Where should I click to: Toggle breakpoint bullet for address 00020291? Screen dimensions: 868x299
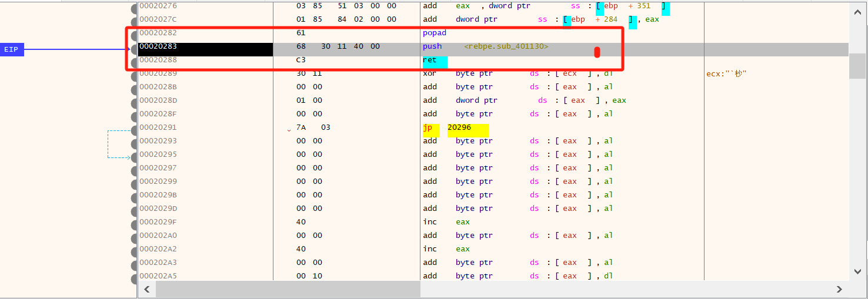(135, 131)
